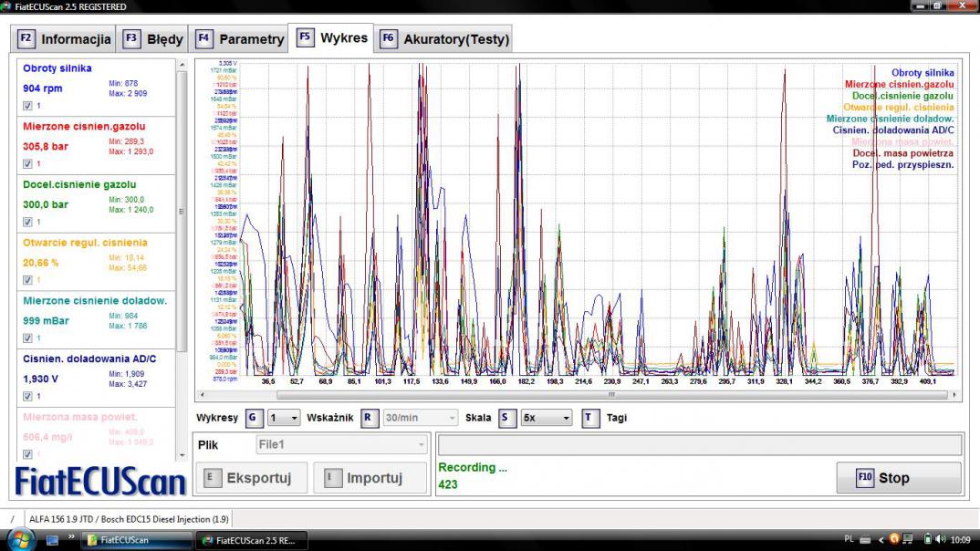Open the Windows Start menu orb
The image size is (980, 551).
point(20,540)
